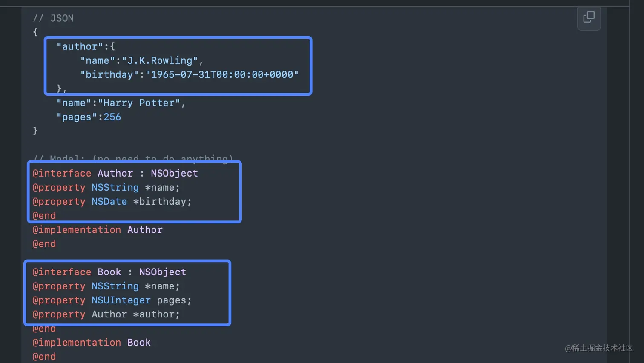Click the // JSON comment line

53,18
